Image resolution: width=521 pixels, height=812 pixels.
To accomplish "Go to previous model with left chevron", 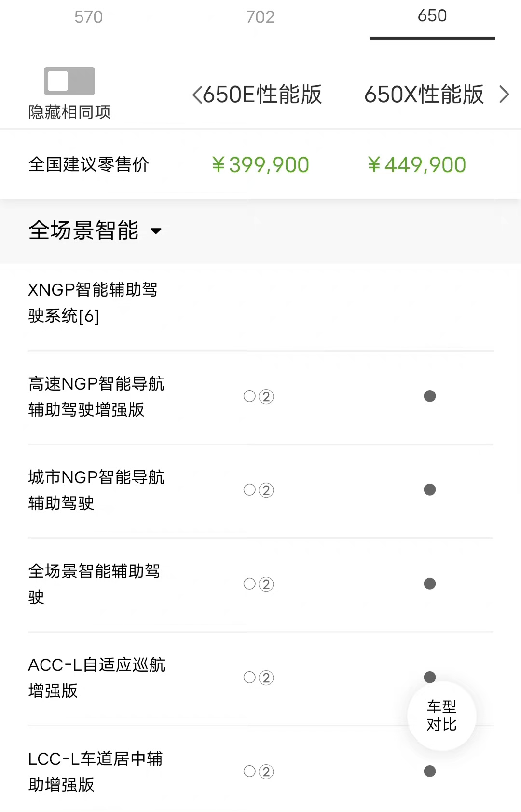I will coord(197,95).
